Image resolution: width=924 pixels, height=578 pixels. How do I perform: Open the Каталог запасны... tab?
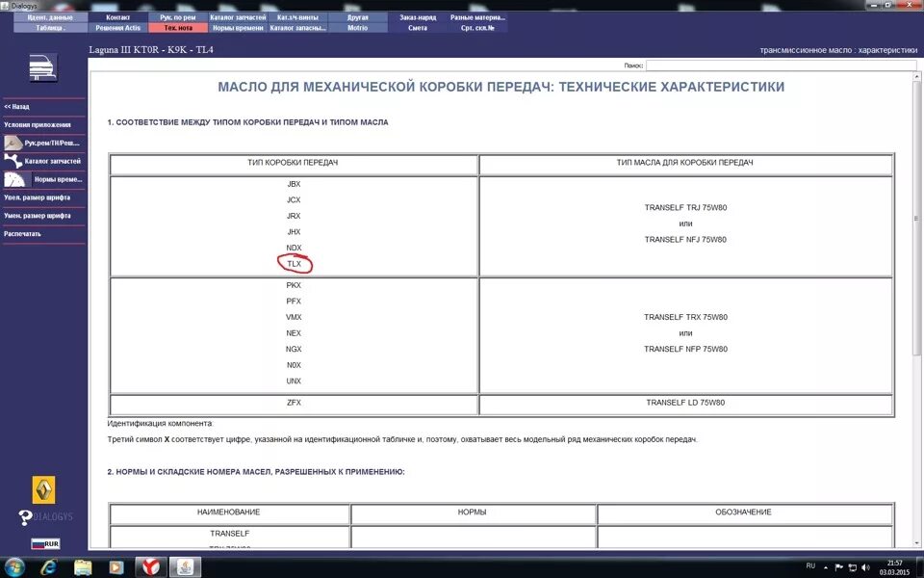tap(297, 28)
